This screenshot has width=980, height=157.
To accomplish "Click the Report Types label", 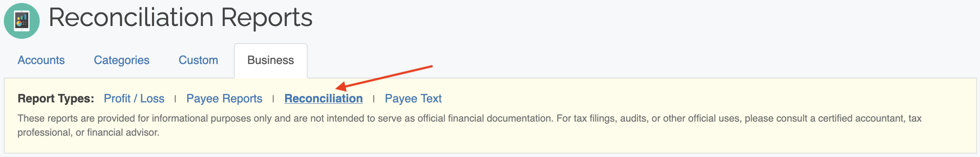I will (x=56, y=99).
